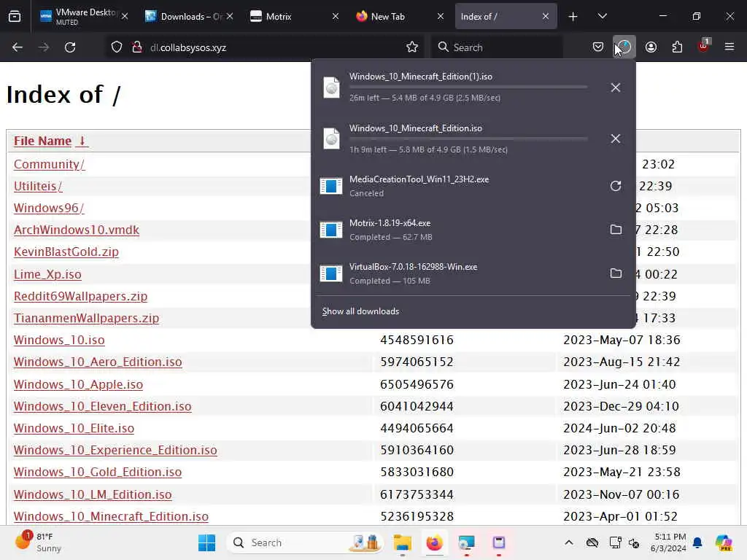Download TiananmenWallpapers.zip
Viewport: 747px width, 560px height.
pos(86,318)
